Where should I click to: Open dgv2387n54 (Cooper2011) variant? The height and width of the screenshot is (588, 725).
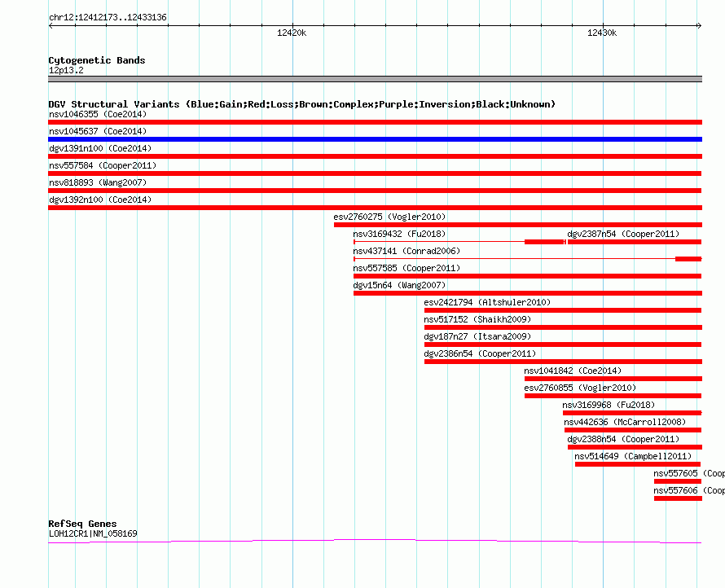(x=623, y=234)
